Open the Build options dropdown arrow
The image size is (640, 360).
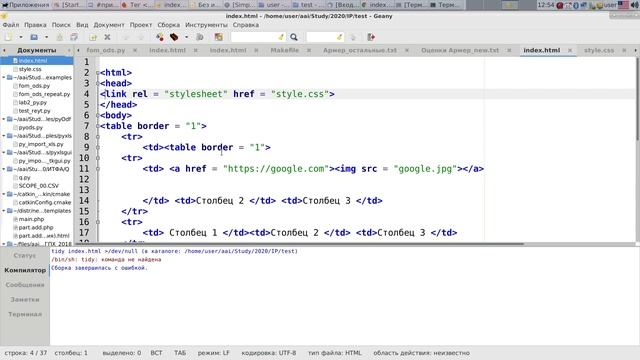187,37
